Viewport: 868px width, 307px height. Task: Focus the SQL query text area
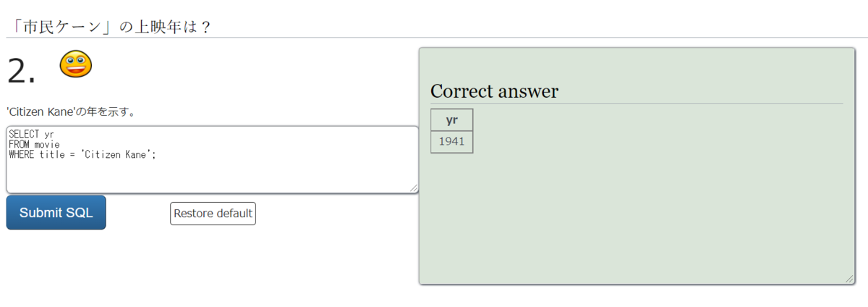click(x=212, y=159)
